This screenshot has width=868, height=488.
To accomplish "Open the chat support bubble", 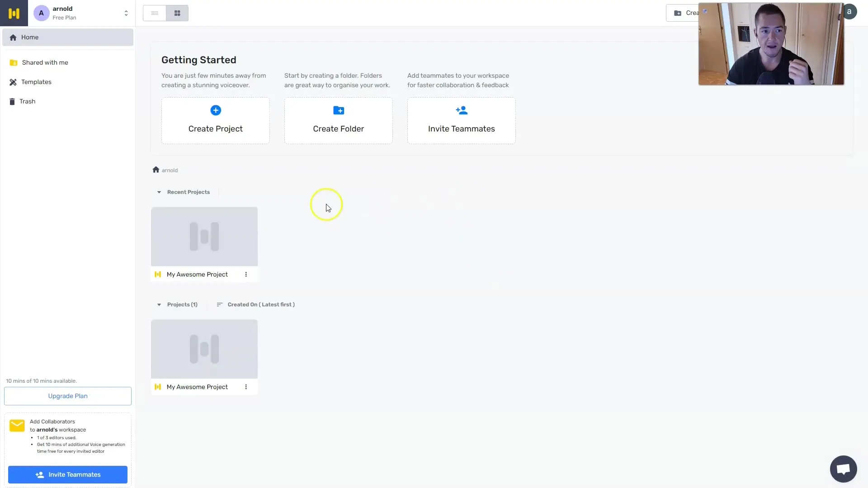I will 844,469.
